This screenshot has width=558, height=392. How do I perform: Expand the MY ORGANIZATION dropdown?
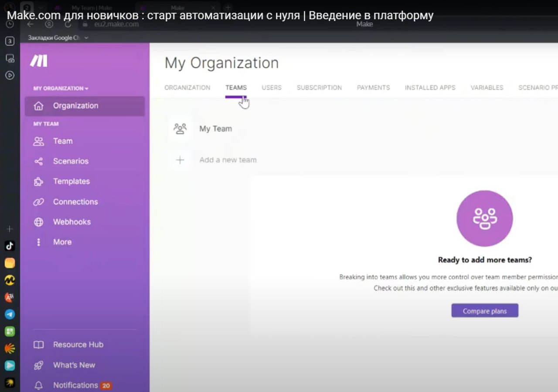(61, 89)
